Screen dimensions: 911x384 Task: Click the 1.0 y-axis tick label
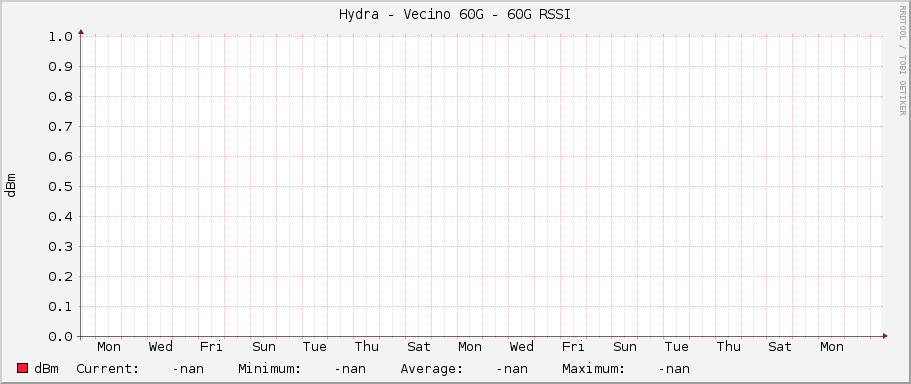[61, 37]
